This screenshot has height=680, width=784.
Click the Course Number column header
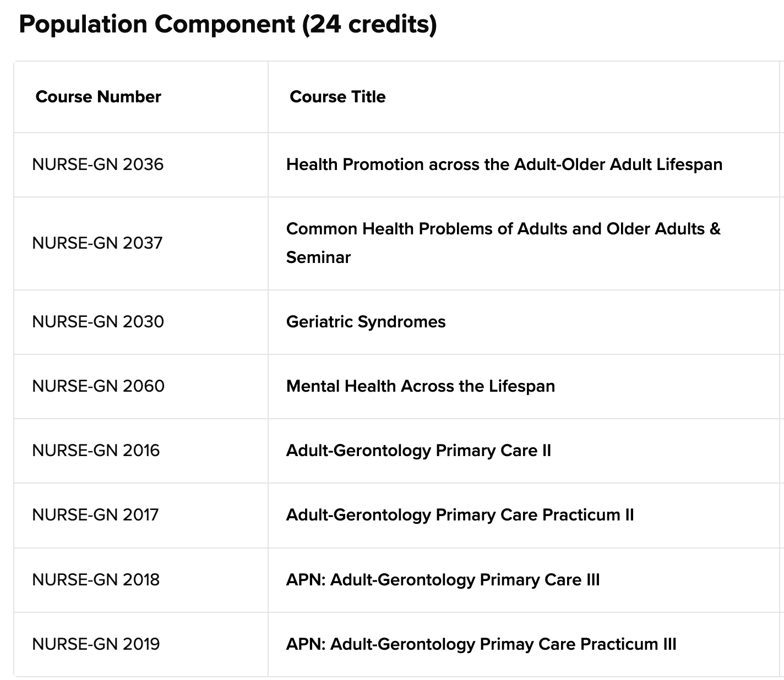99,97
